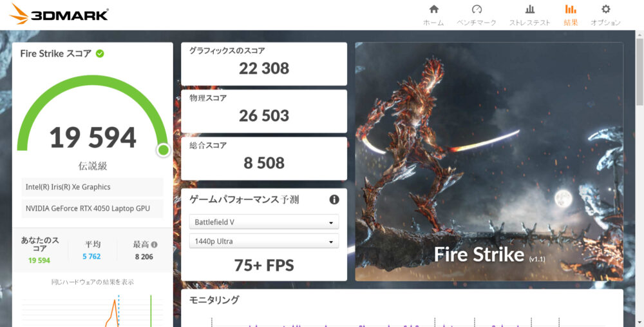Click the 同じハードウェアの結果を表示 link
The height and width of the screenshot is (327, 644).
coord(92,282)
